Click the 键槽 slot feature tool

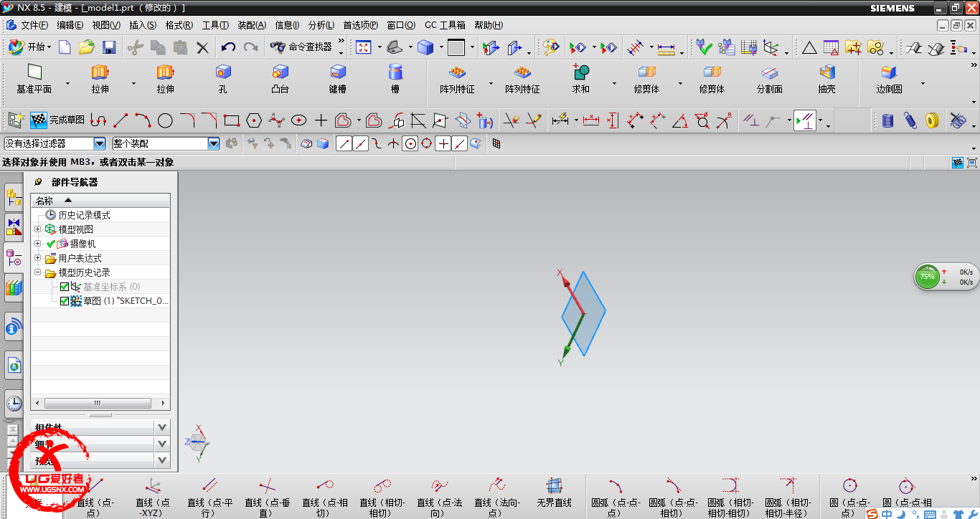pos(338,79)
